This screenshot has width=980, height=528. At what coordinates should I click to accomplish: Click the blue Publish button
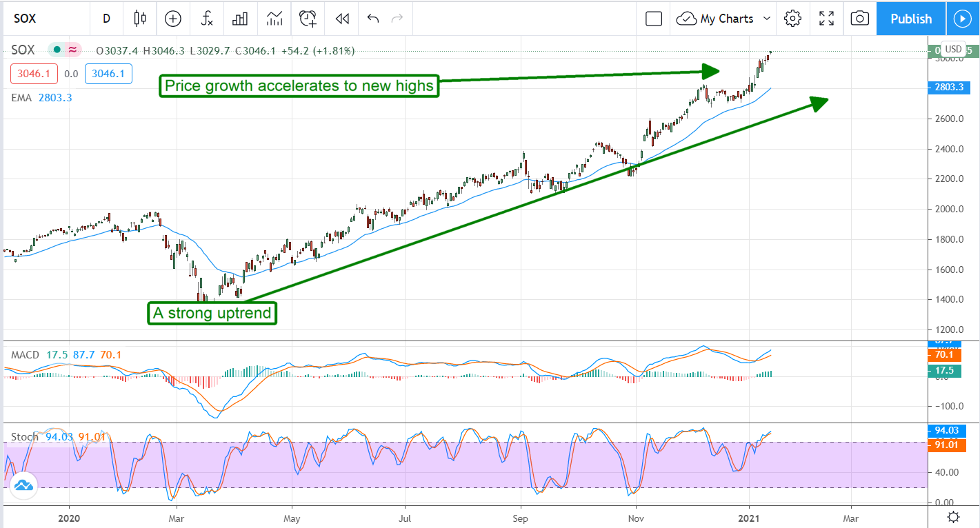pyautogui.click(x=910, y=19)
